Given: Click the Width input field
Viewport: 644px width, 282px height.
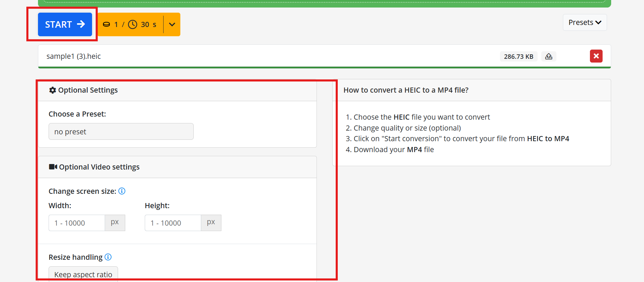Looking at the screenshot, I should tap(77, 223).
